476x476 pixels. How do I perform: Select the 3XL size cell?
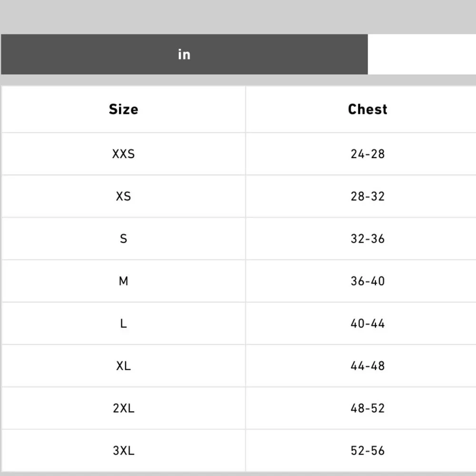click(123, 451)
